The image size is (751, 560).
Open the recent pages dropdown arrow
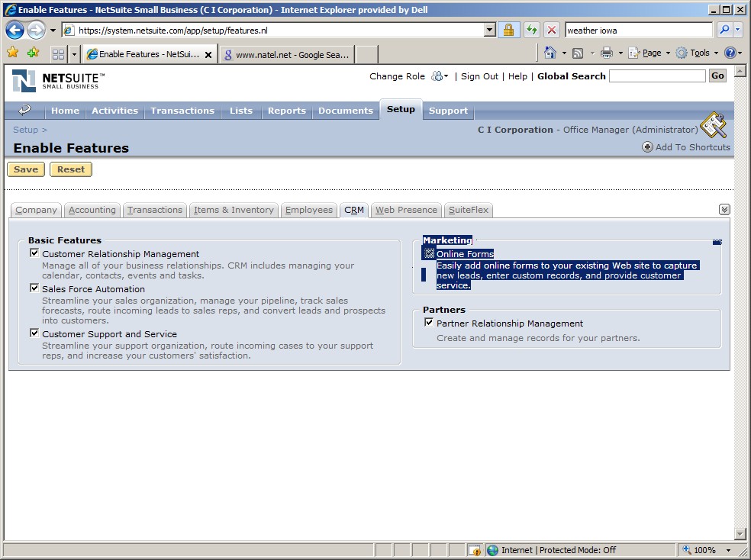pos(53,31)
